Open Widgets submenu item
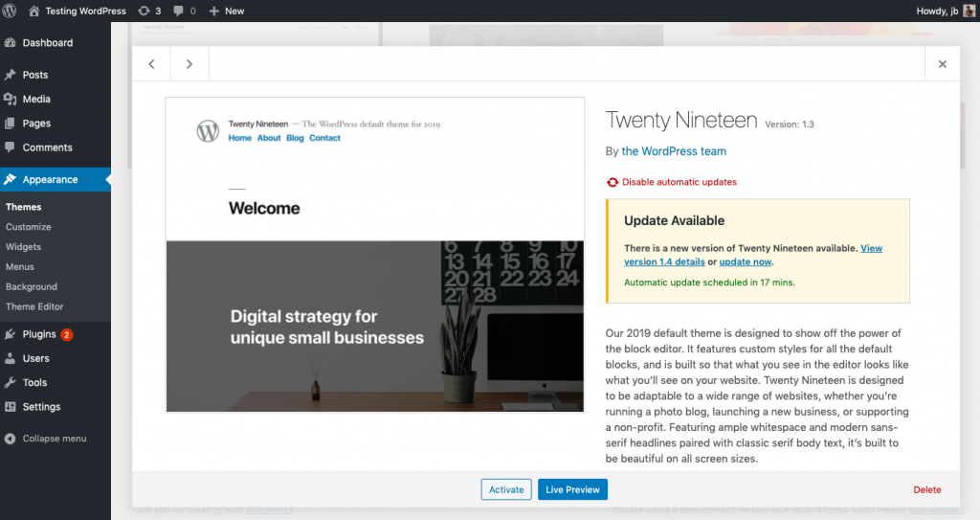The image size is (980, 520). 24,247
